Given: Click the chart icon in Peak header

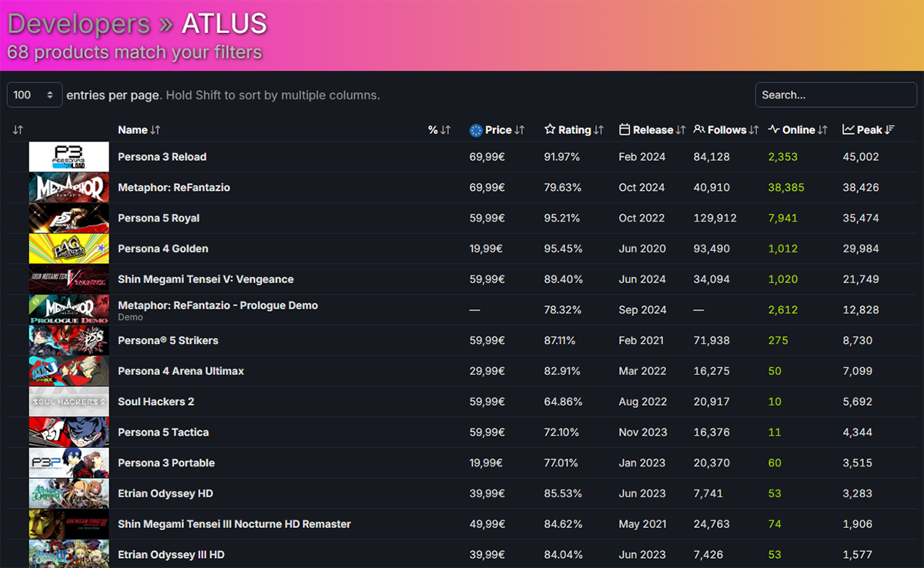Looking at the screenshot, I should pyautogui.click(x=849, y=130).
